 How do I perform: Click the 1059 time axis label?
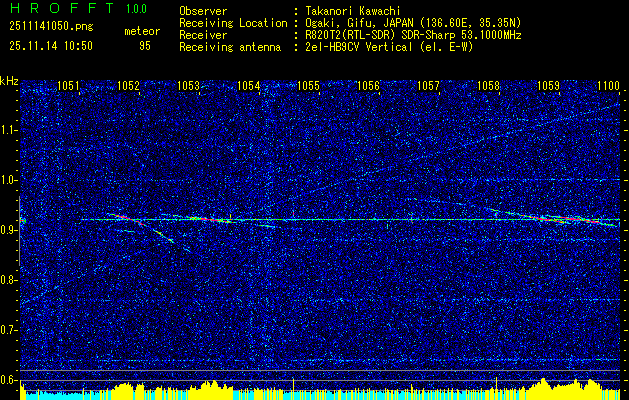[x=548, y=85]
